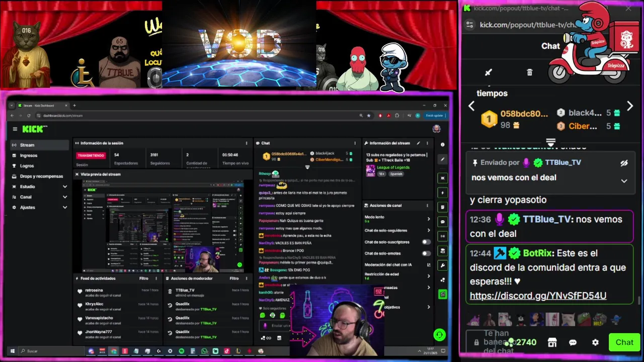Open the Windows Start menu
The image size is (644, 362).
click(x=13, y=351)
